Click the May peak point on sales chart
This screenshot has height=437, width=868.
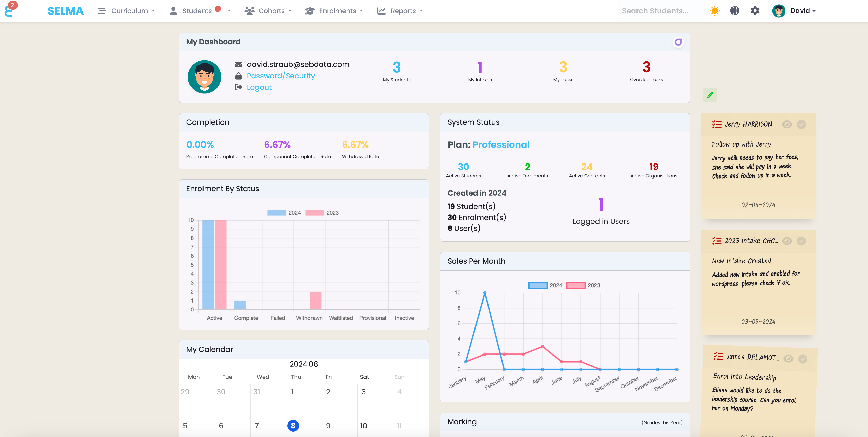tap(485, 293)
